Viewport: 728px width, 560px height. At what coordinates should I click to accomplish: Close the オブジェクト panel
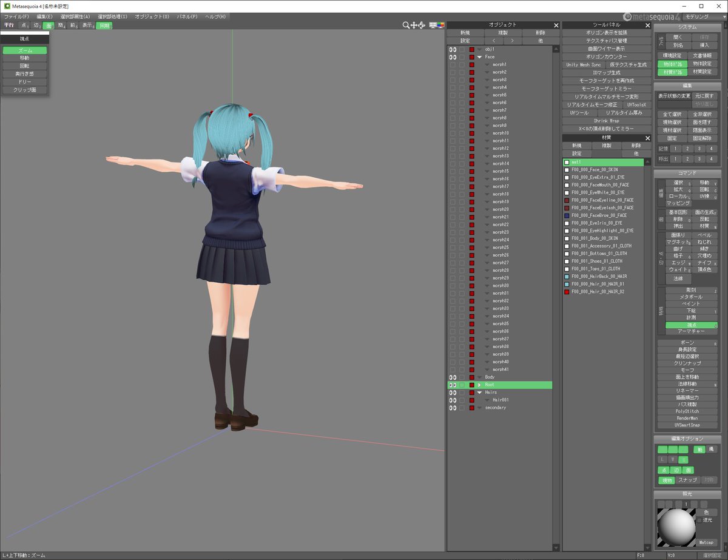click(556, 25)
